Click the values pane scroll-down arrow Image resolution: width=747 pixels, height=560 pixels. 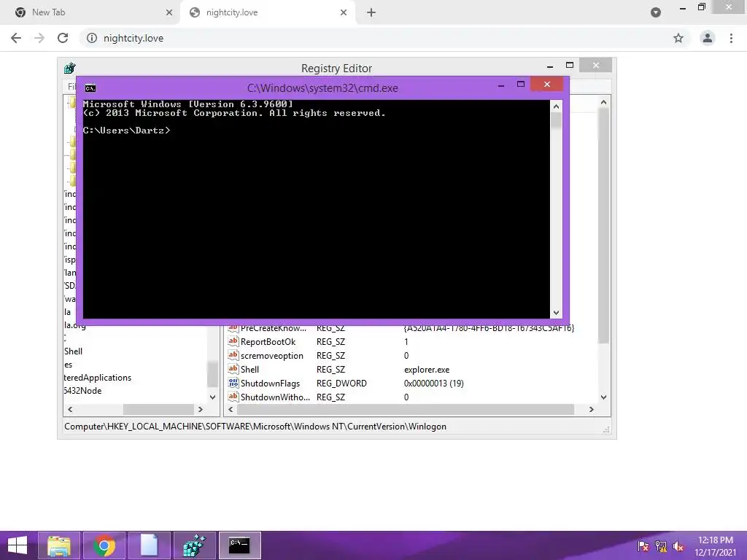[603, 397]
